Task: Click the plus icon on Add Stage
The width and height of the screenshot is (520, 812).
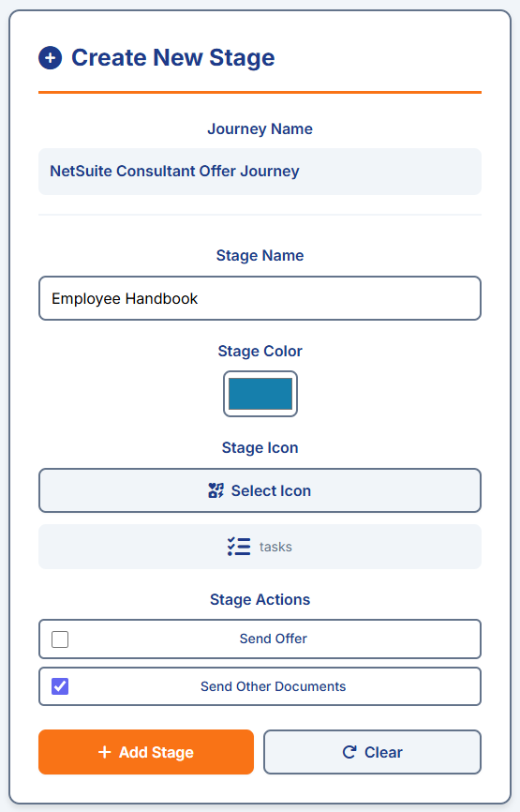Action: click(105, 752)
